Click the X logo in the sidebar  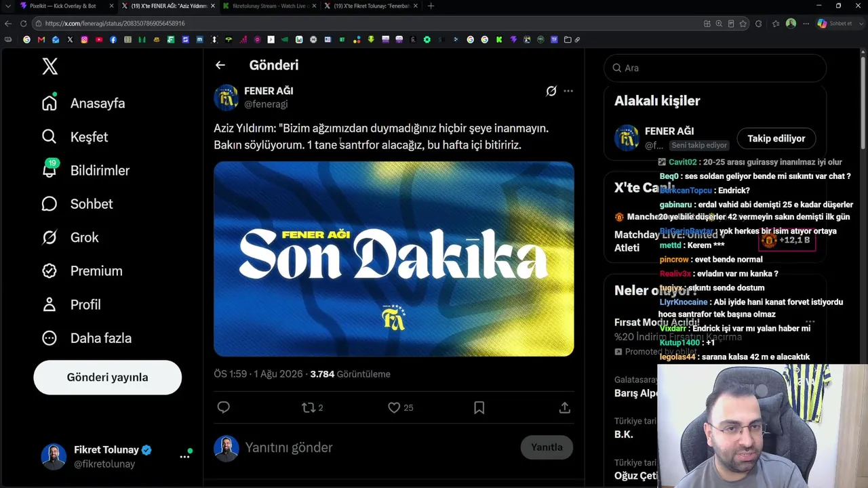[50, 66]
